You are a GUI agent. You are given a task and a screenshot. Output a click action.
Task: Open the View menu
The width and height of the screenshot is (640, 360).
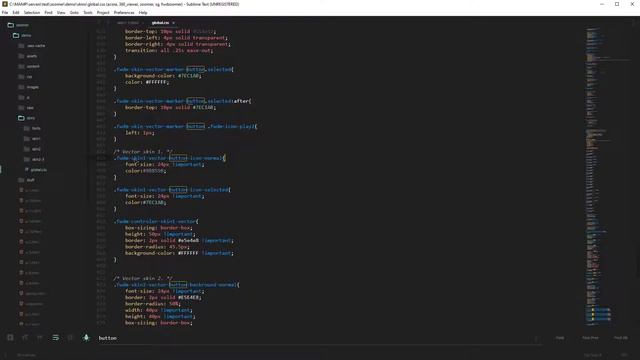click(x=61, y=13)
